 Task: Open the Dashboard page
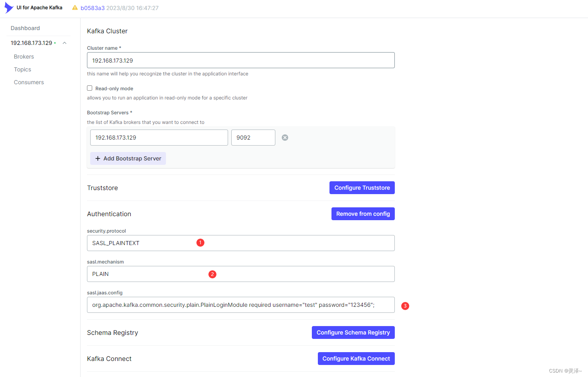pos(25,28)
